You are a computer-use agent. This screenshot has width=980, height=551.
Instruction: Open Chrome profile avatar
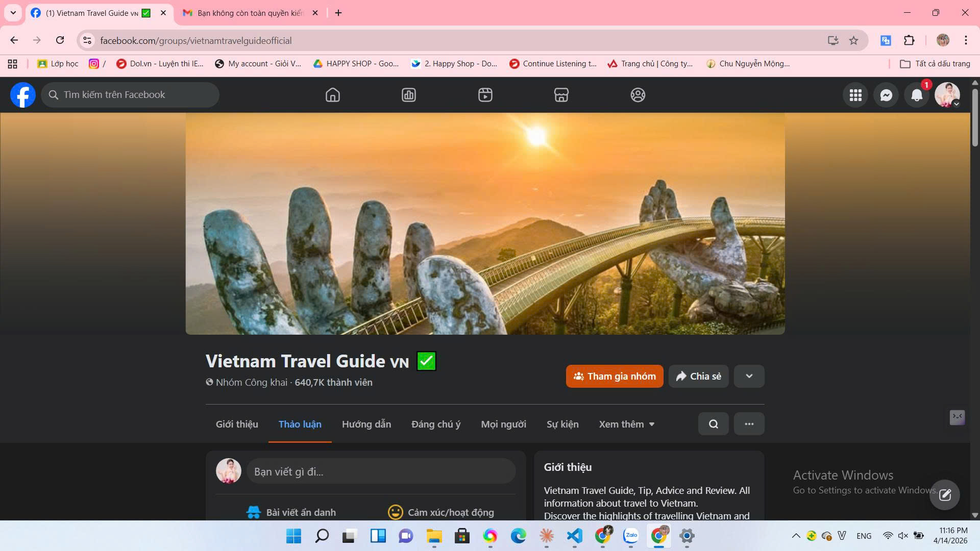[943, 40]
